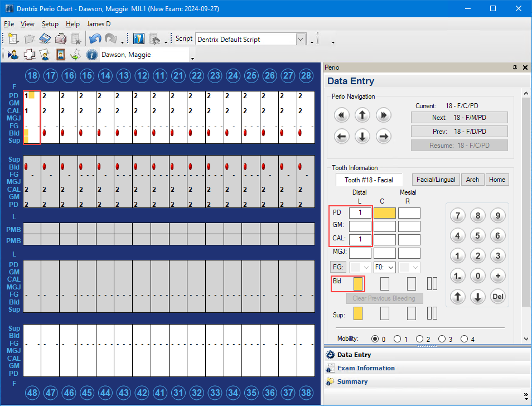532x406 pixels.
Task: Click the Facial/Lingual button
Action: click(x=436, y=180)
